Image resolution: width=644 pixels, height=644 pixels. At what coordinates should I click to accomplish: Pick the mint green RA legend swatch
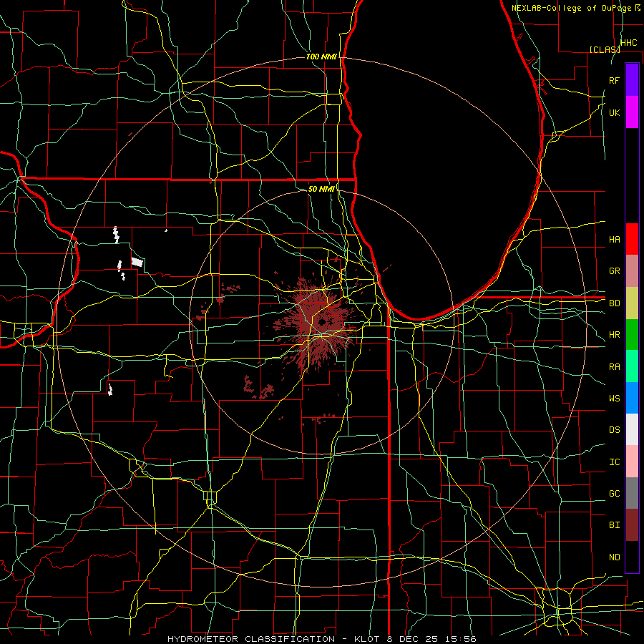pos(632,366)
